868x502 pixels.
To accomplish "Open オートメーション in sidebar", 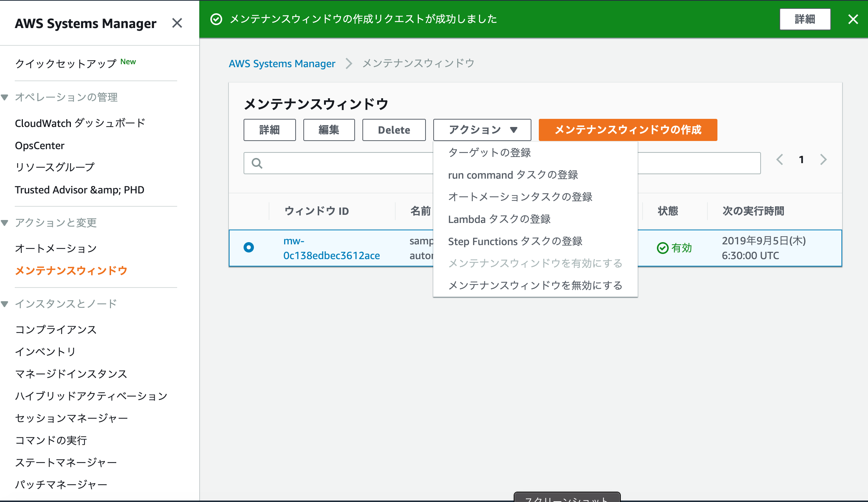I will (56, 248).
